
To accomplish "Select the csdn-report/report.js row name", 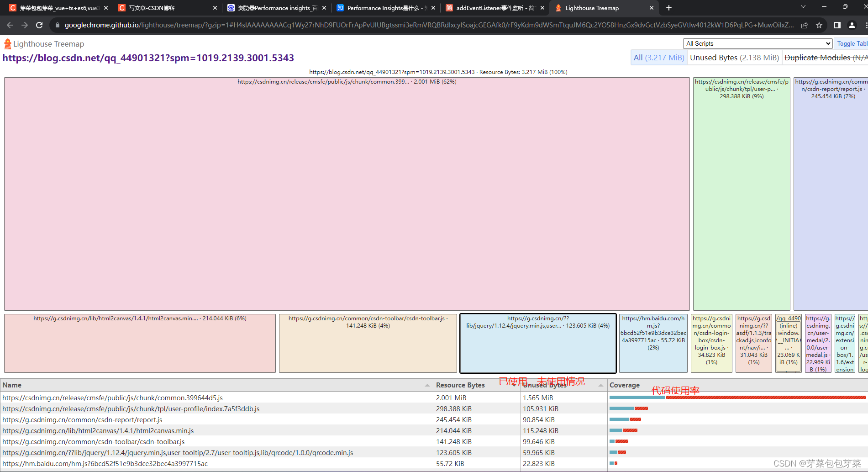I will coord(82,420).
